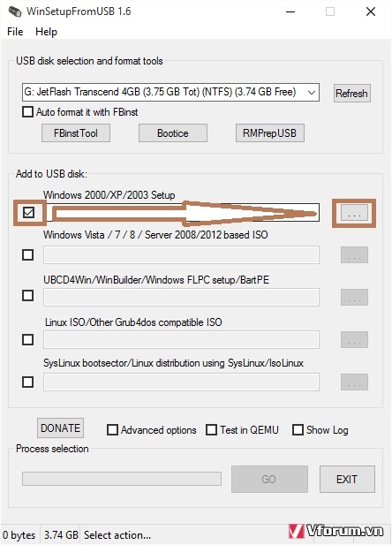Enable Windows Vista / 7 / 8 ISO checkbox
The height and width of the screenshot is (545, 392).
pyautogui.click(x=27, y=254)
